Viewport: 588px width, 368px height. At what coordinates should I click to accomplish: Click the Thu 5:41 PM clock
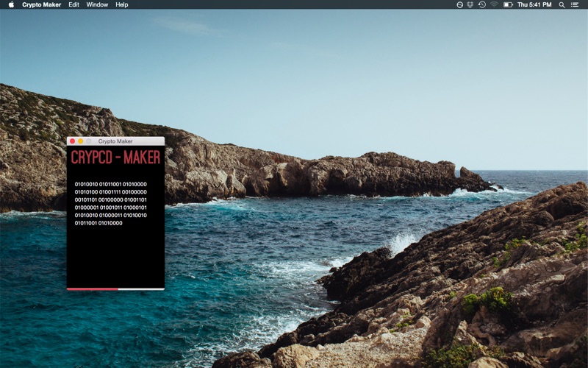(534, 4)
